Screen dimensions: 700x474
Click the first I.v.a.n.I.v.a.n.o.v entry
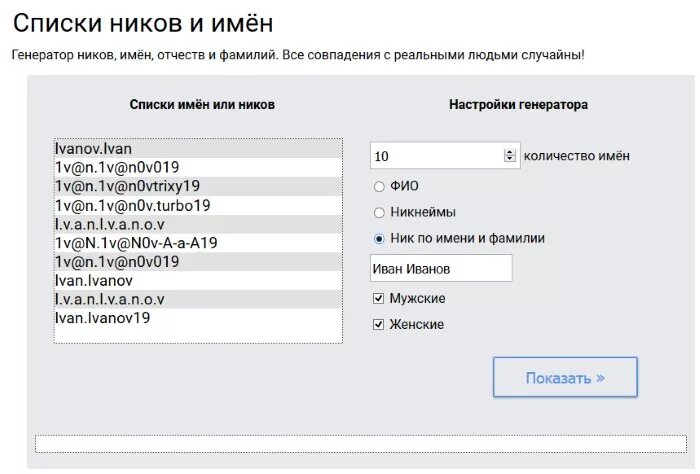point(198,224)
